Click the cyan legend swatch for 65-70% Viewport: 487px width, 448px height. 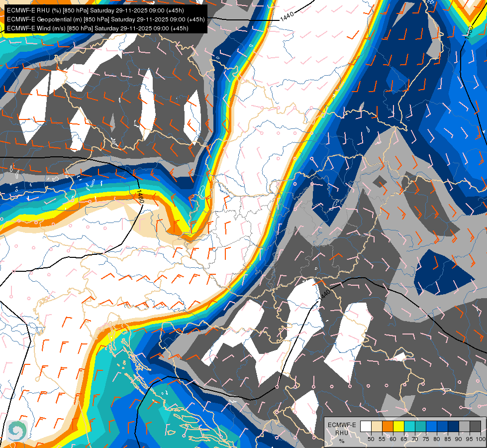click(x=410, y=427)
